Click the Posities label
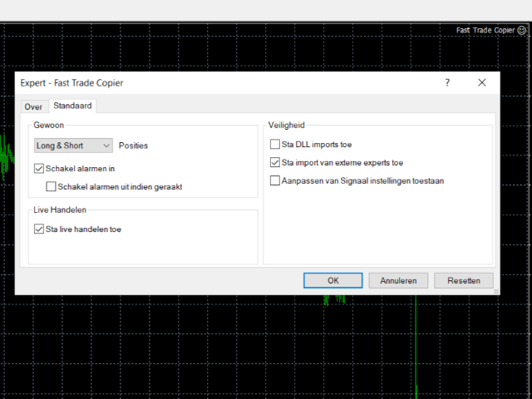Screen dimensions: 532x399 (x=133, y=145)
